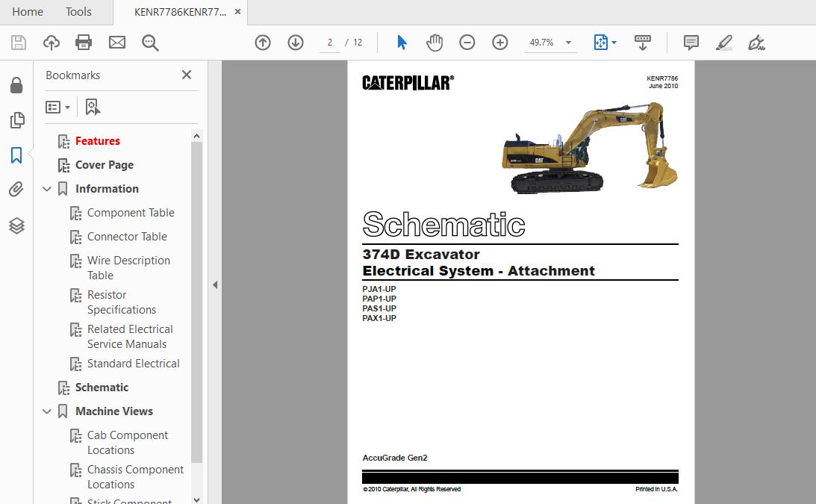Zoom out with minus icon
The image size is (816, 504).
tap(467, 42)
